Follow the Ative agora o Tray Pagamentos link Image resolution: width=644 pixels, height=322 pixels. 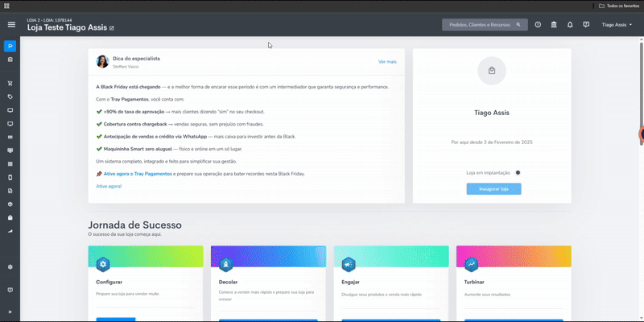click(138, 174)
